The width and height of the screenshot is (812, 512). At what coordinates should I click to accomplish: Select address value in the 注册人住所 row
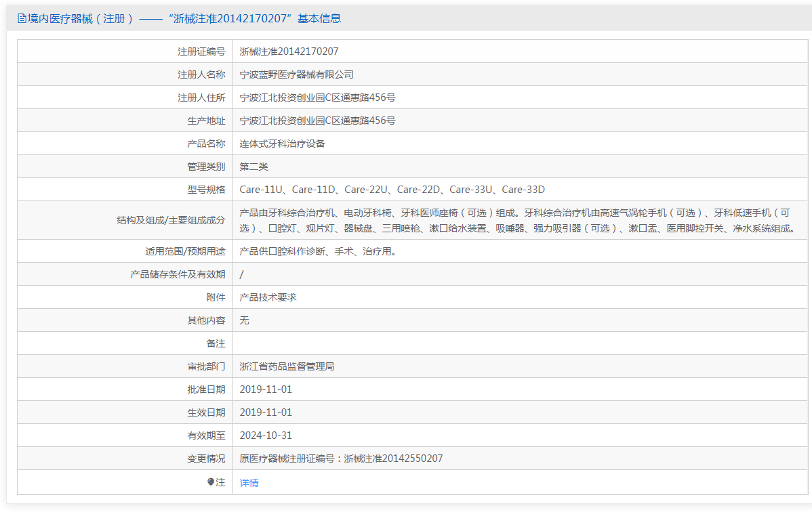click(x=317, y=98)
